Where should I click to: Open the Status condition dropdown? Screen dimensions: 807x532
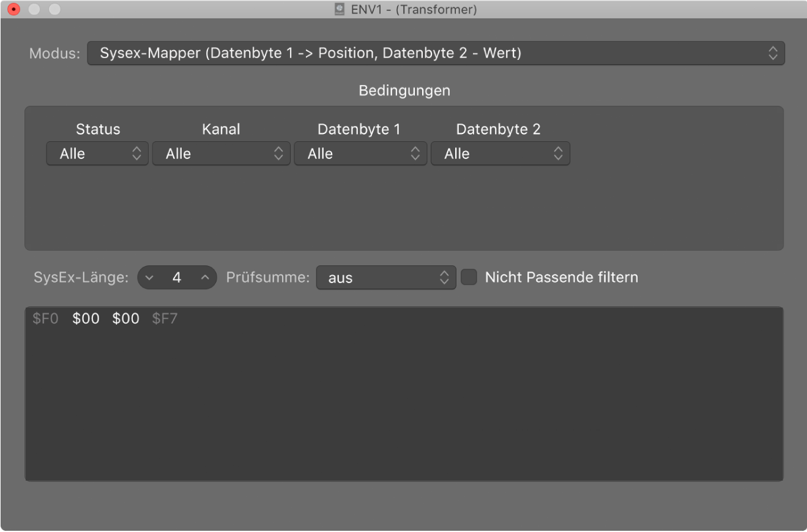tap(97, 153)
